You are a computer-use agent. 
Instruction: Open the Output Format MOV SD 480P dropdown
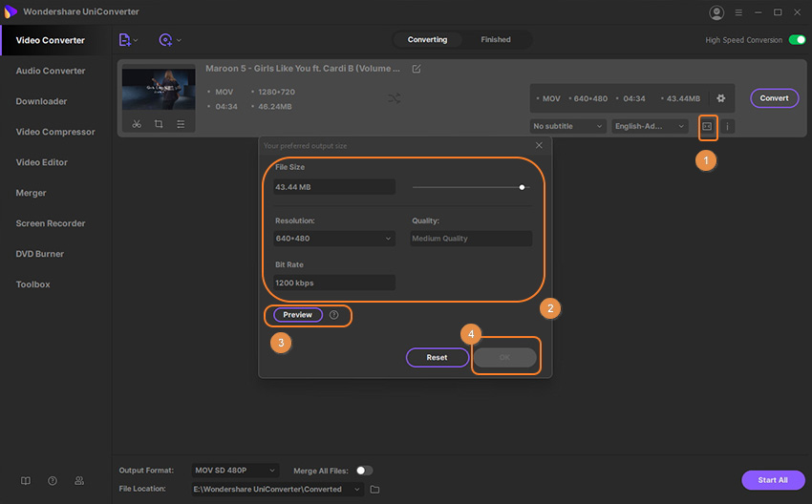tap(235, 471)
